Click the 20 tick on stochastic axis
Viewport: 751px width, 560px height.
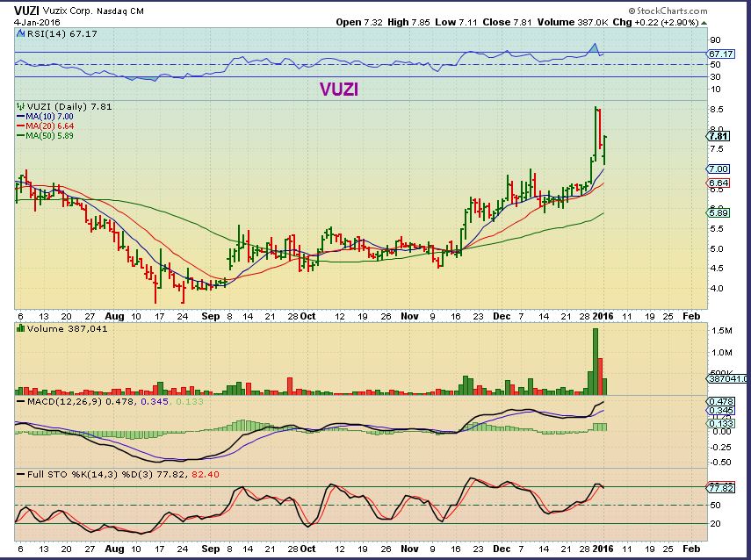point(716,524)
